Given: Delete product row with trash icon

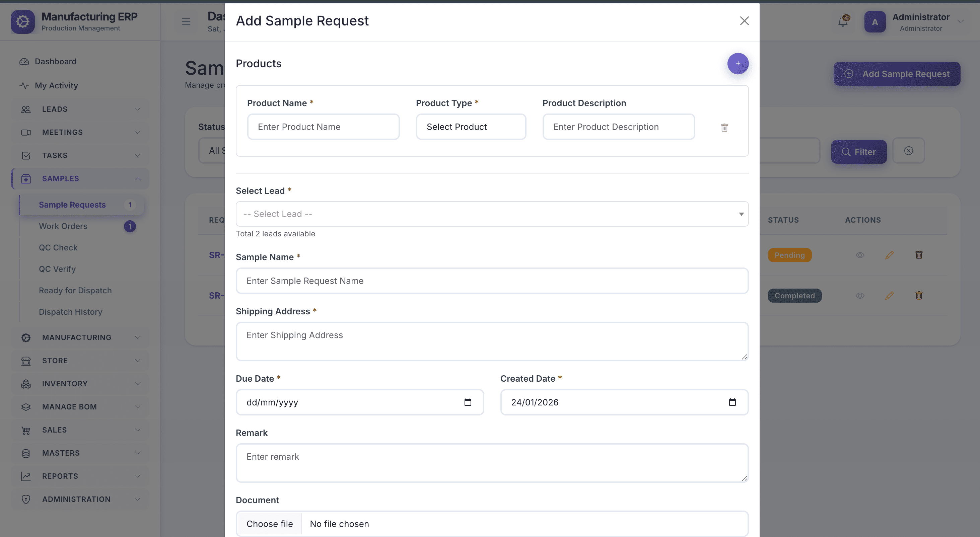Looking at the screenshot, I should (x=724, y=128).
